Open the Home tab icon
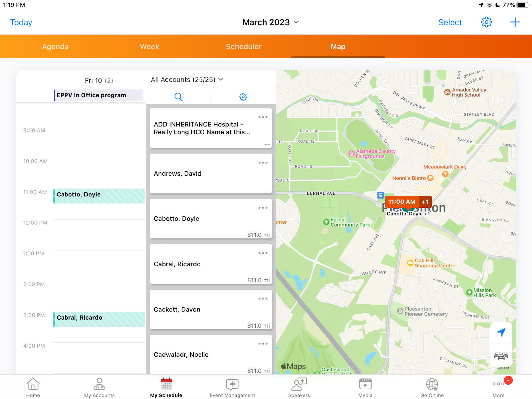 point(33,387)
